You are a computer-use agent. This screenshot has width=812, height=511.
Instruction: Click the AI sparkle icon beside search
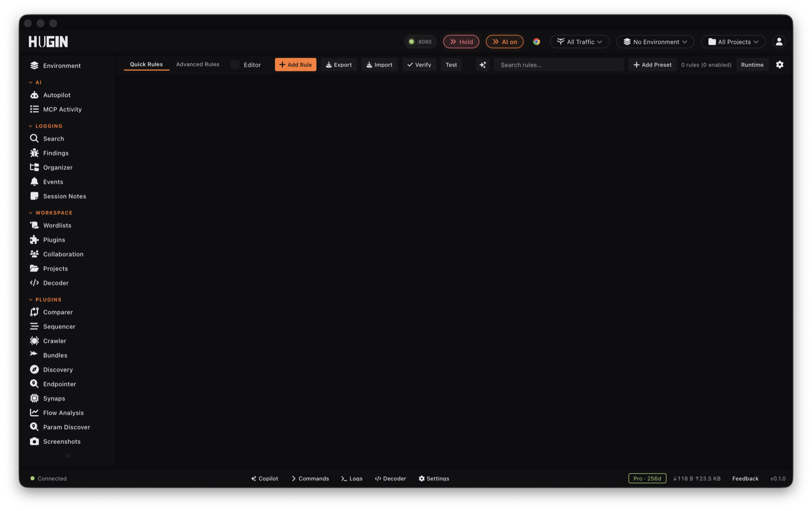click(x=483, y=65)
